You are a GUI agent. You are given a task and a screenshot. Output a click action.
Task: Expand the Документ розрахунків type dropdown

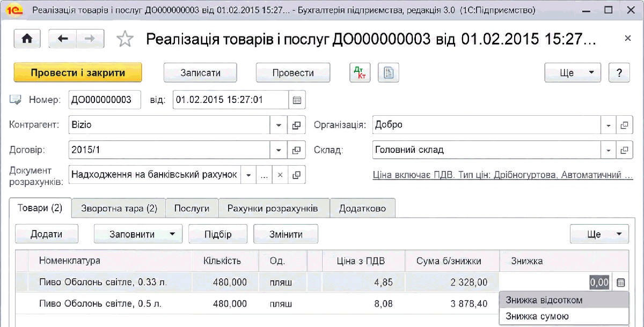pyautogui.click(x=248, y=175)
